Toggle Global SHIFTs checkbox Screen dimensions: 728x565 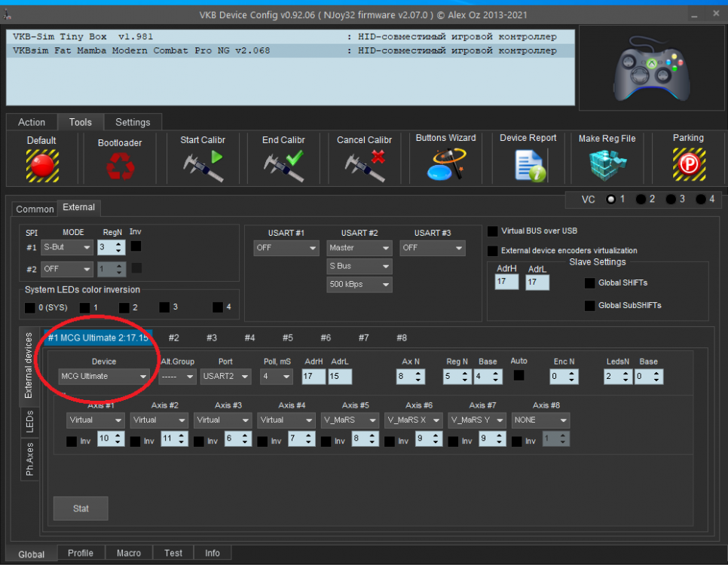(589, 283)
